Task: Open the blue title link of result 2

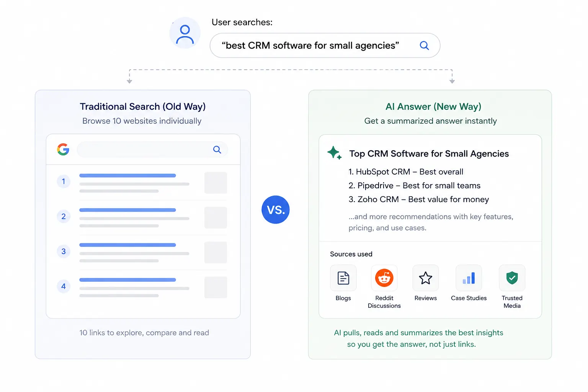Action: 127,210
